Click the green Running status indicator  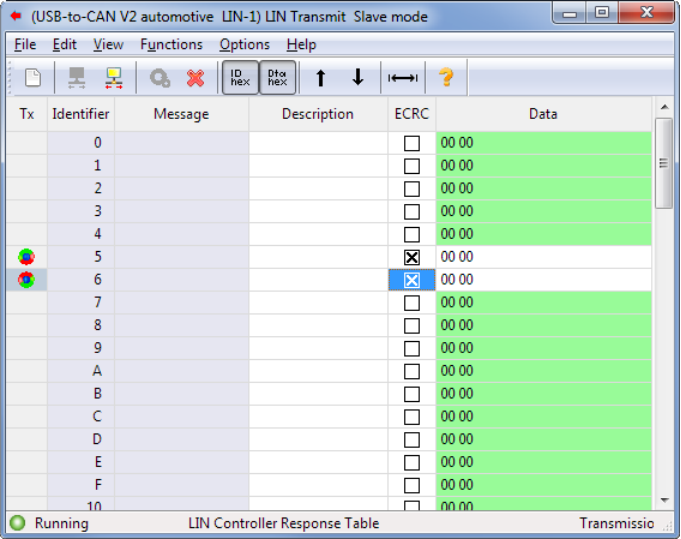coord(17,523)
